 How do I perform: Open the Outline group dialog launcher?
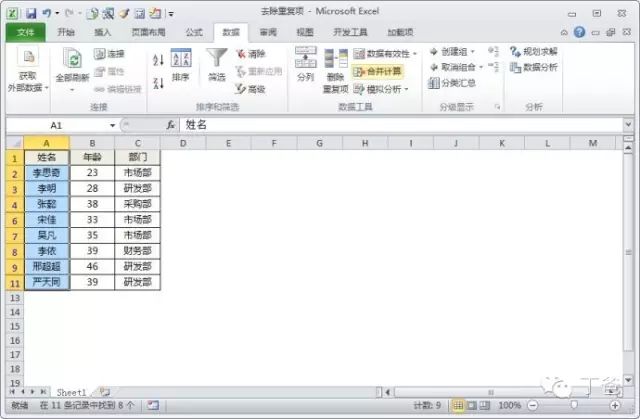click(x=497, y=107)
